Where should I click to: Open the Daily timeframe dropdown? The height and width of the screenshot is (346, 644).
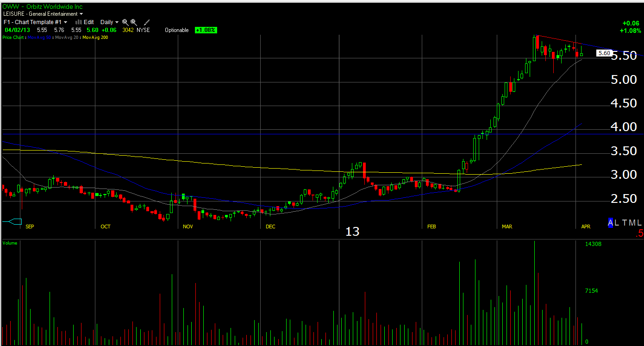coord(110,22)
